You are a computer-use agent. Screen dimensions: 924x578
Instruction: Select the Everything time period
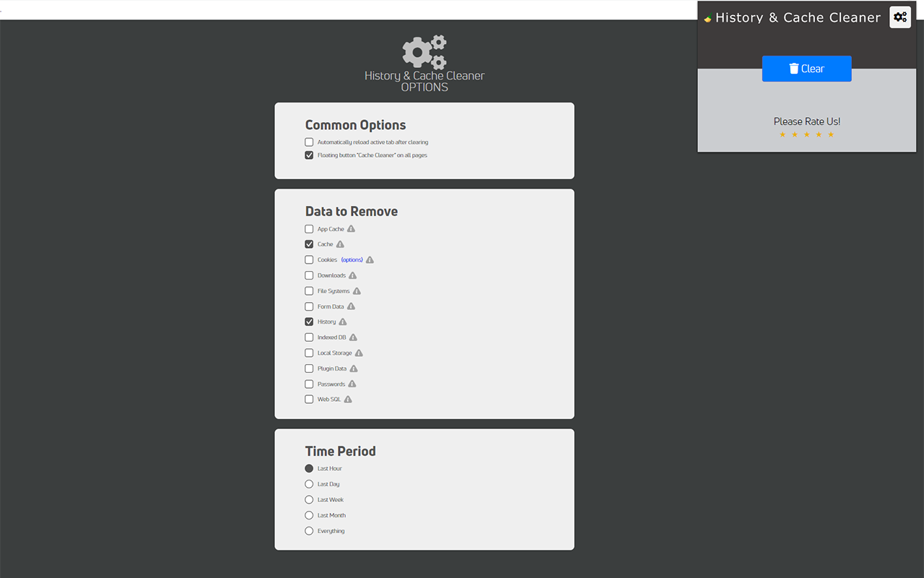coord(309,531)
